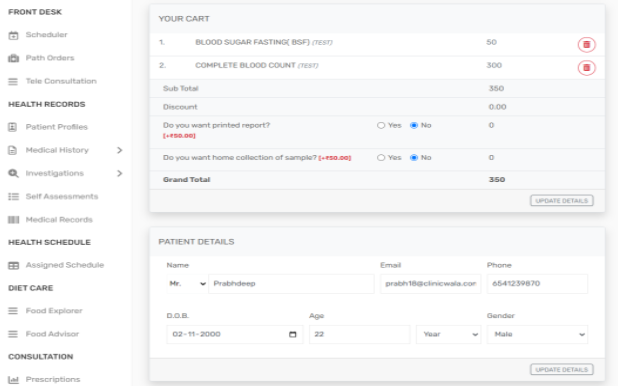Click Update Details under the cart
This screenshot has height=386, width=618.
tap(562, 201)
